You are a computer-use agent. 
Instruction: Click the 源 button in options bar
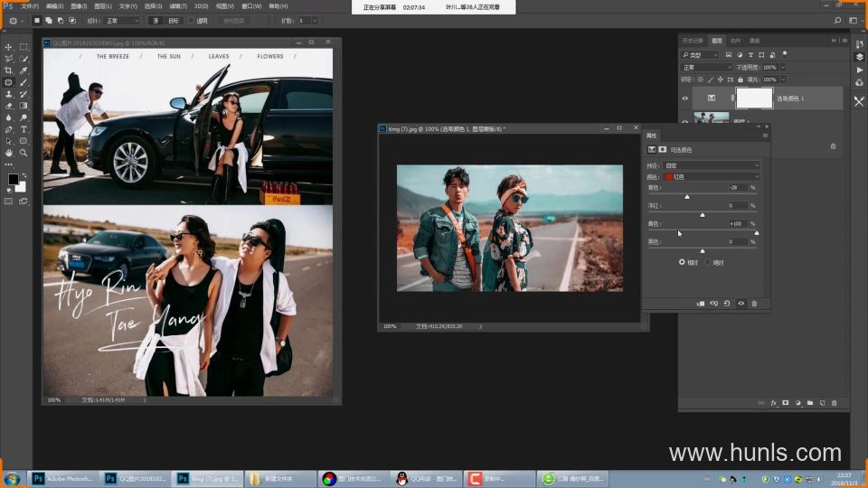point(156,21)
